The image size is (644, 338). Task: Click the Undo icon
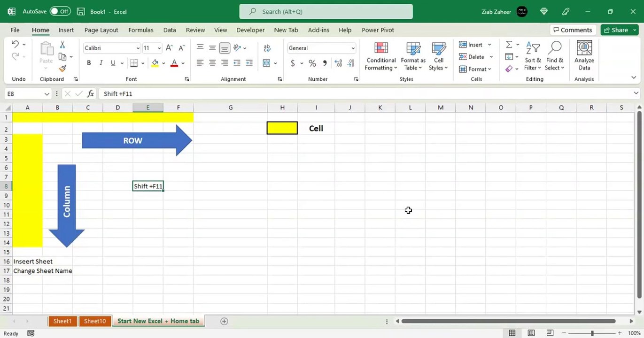pos(15,44)
